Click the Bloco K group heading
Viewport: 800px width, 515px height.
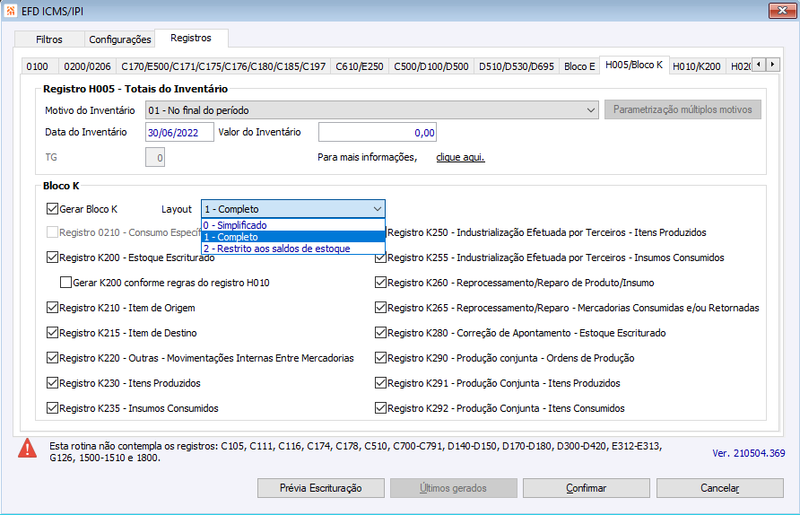point(61,186)
